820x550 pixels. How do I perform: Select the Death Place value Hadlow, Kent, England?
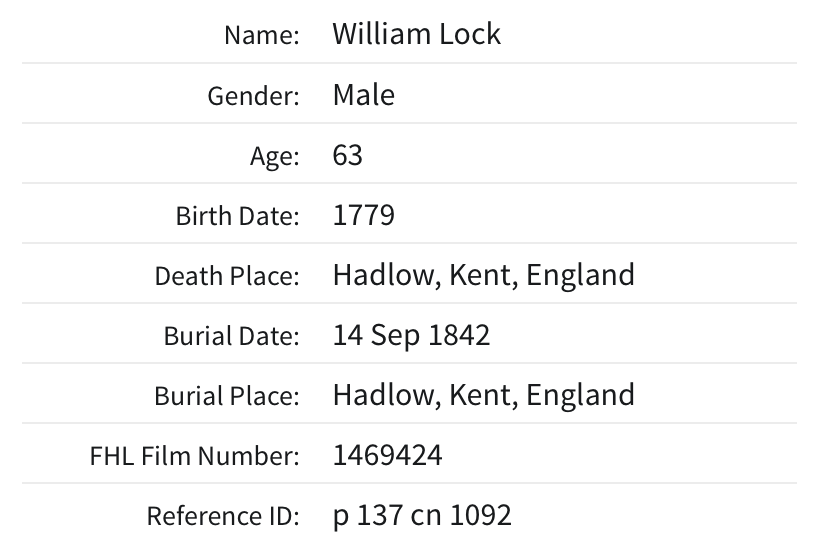tap(483, 275)
